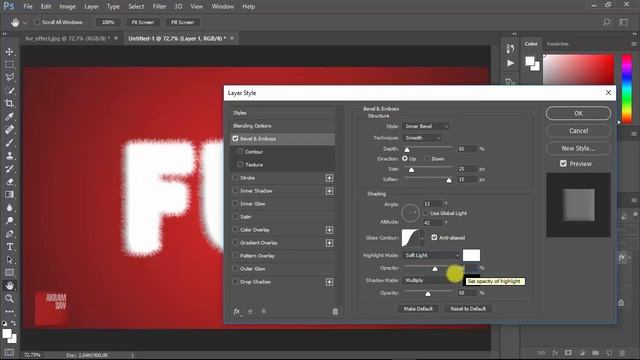Select the Clone Stamp tool
Image resolution: width=640 pixels, height=360 pixels.
click(9, 156)
